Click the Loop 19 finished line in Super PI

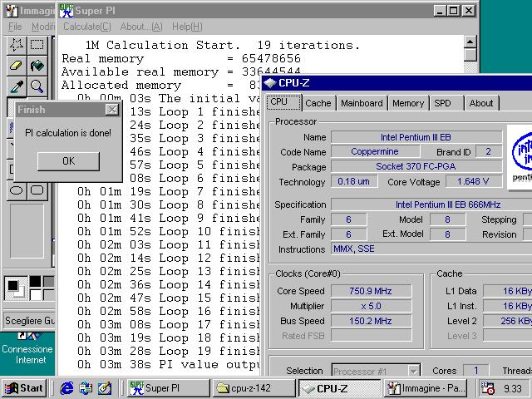168,351
